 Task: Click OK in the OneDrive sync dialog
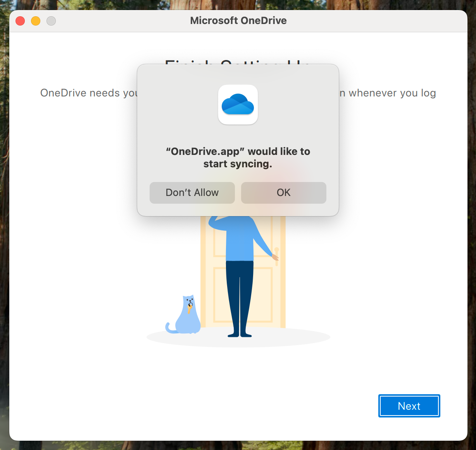283,192
